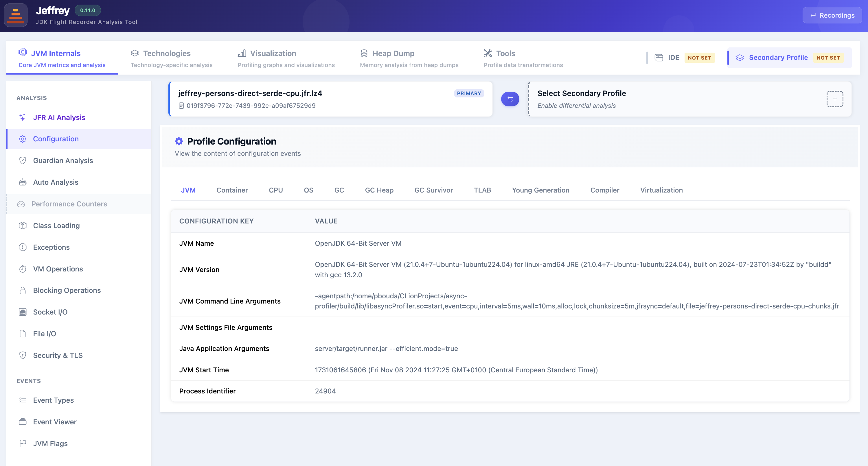Click the plus icon to add secondary profile

tap(835, 99)
